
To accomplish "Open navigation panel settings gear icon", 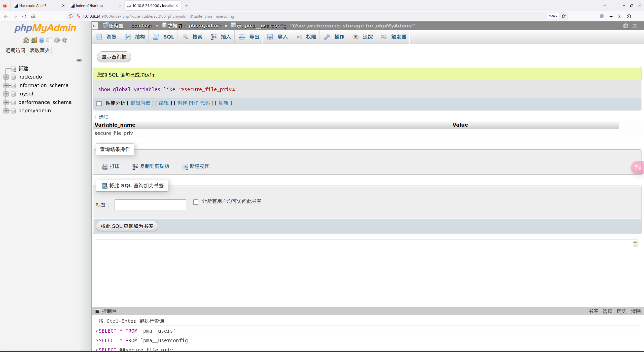I will [x=57, y=40].
